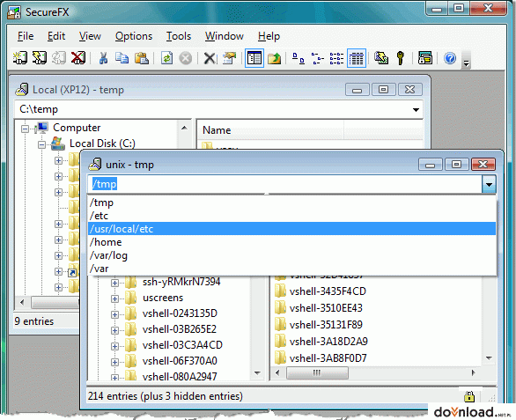Viewport: 516px width, 420px height.
Task: Switch to Details view
Action: tap(357, 58)
